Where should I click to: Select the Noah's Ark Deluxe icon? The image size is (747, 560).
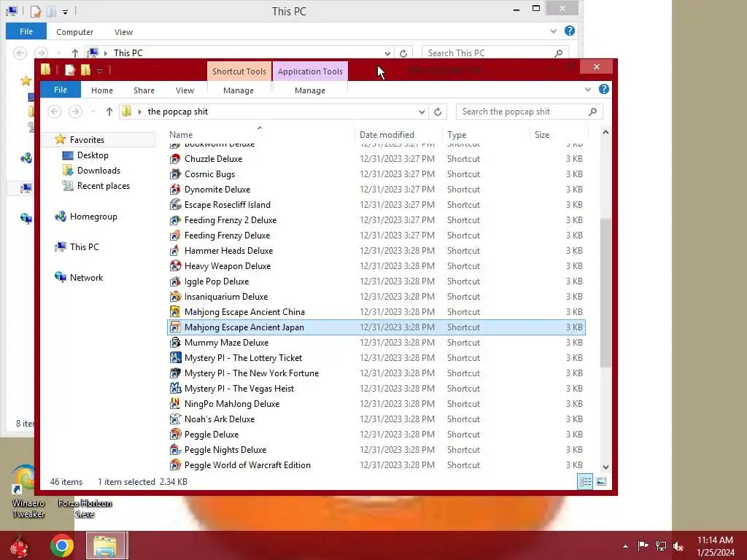[175, 419]
